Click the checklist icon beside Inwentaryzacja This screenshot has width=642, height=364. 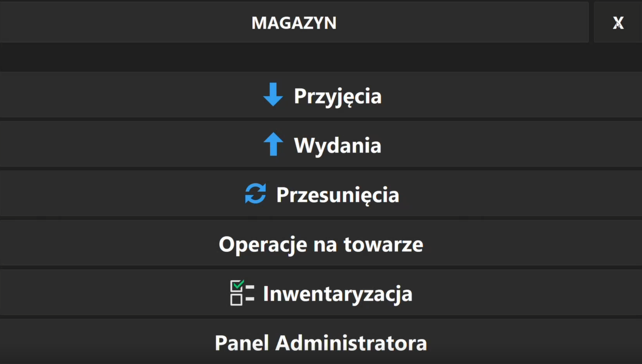tap(242, 293)
